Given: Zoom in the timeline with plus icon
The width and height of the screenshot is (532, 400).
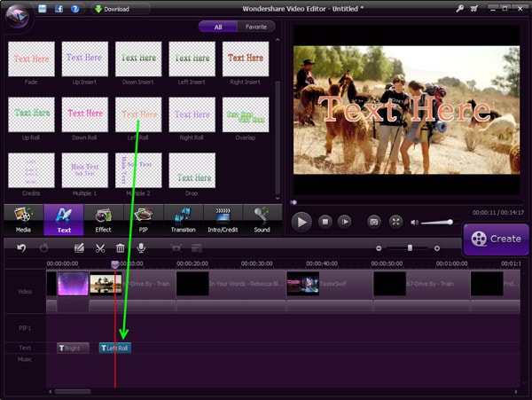Looking at the screenshot, I should (x=437, y=248).
